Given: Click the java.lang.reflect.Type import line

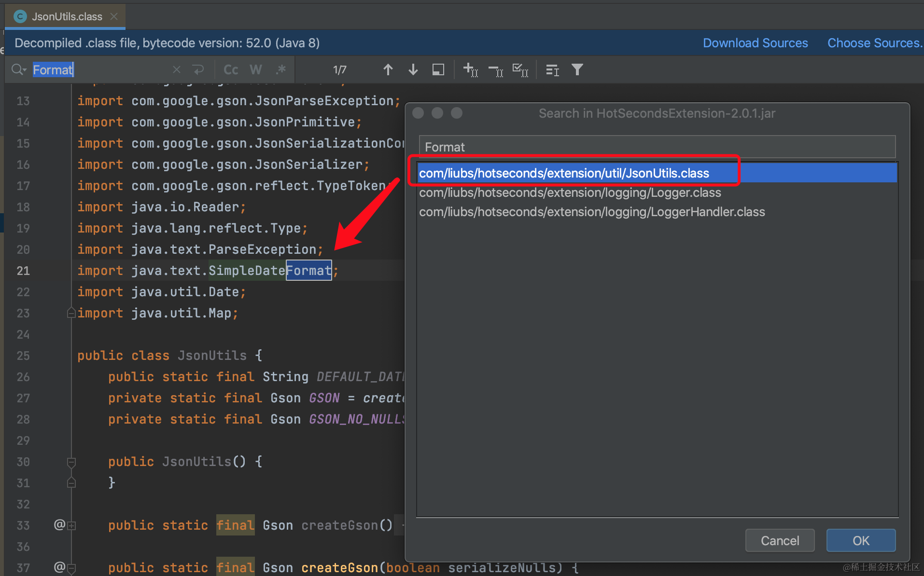Looking at the screenshot, I should [193, 228].
